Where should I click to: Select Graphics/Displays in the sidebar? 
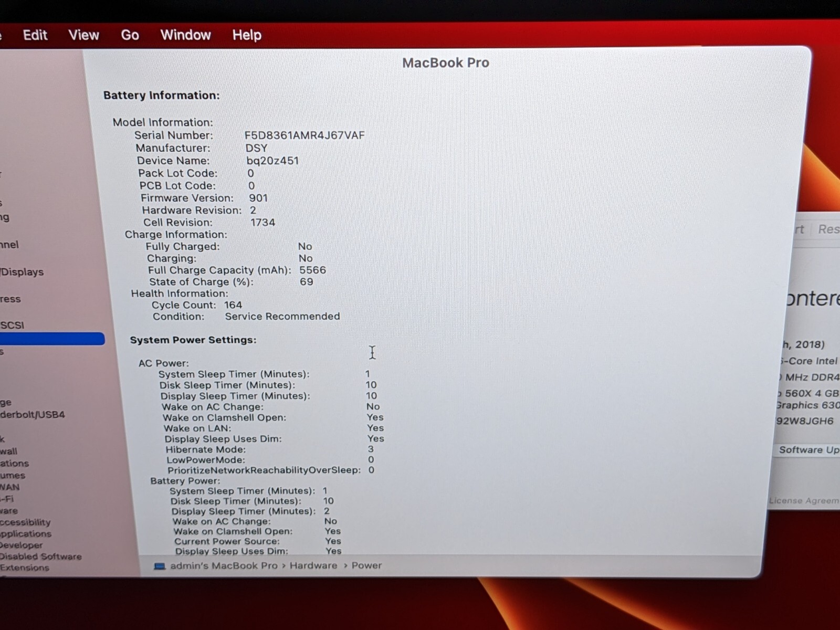[x=22, y=272]
